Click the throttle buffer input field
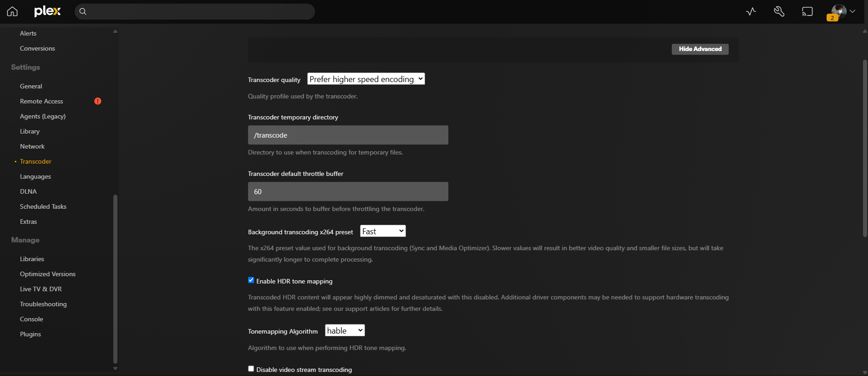The height and width of the screenshot is (376, 868). (x=348, y=191)
